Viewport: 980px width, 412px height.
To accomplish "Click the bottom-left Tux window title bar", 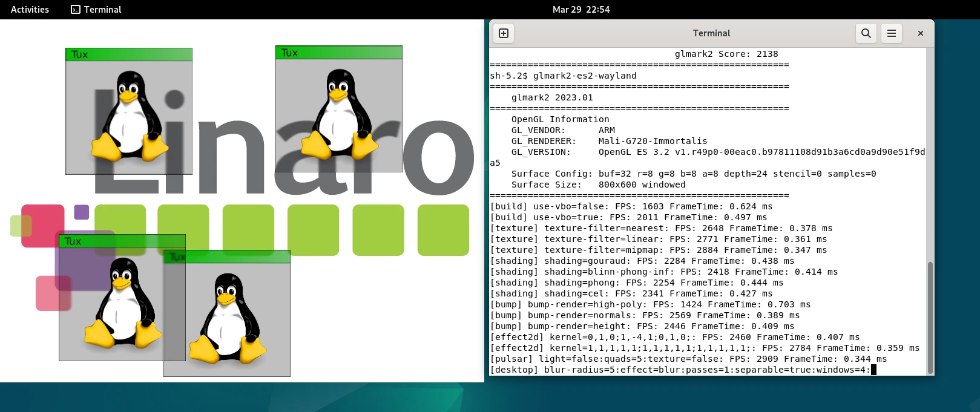I will 122,241.
